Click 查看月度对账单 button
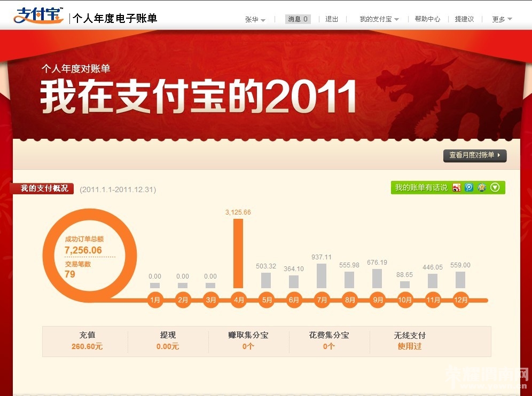Screen dimensions: 532x396 click(x=475, y=155)
